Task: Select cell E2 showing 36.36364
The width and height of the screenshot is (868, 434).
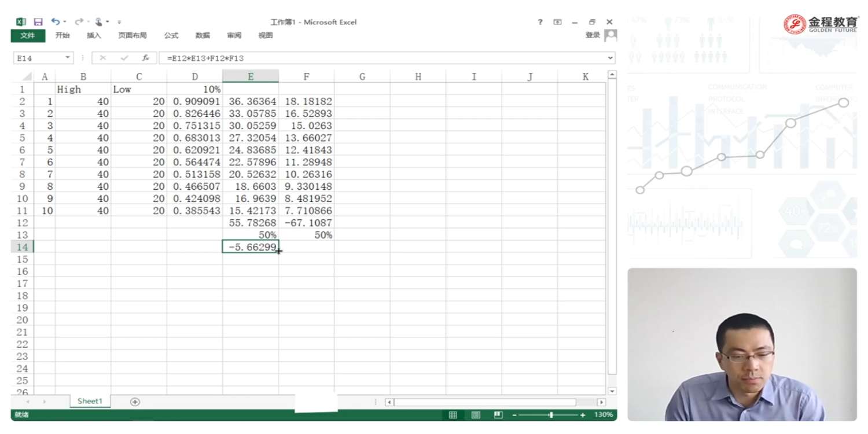Action: click(251, 101)
